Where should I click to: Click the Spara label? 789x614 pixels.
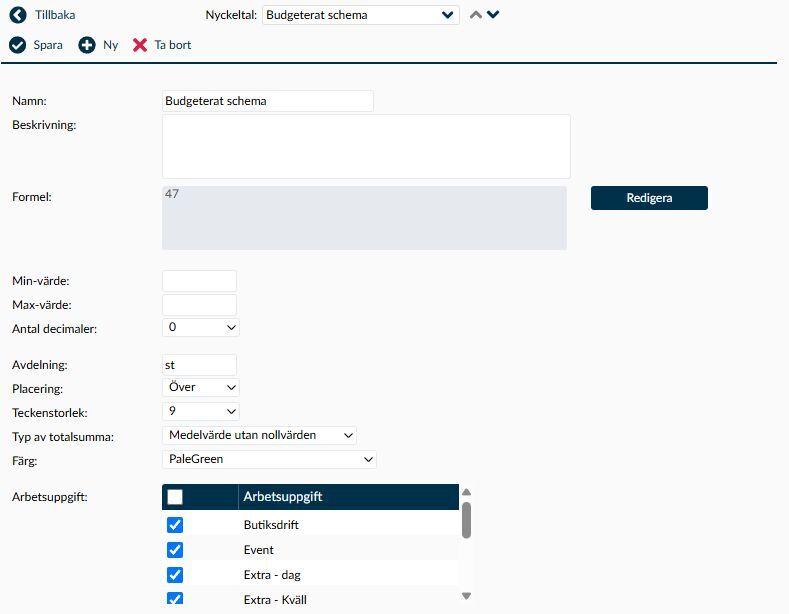click(x=48, y=45)
